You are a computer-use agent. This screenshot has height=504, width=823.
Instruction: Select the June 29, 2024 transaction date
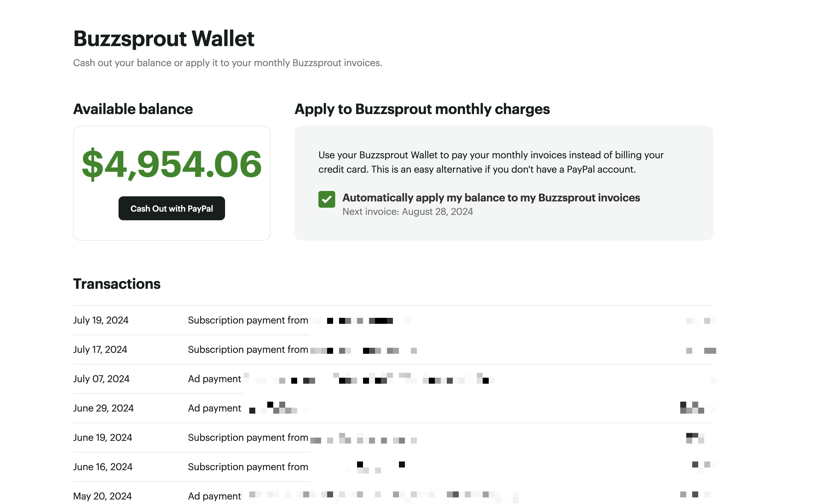[x=103, y=408]
